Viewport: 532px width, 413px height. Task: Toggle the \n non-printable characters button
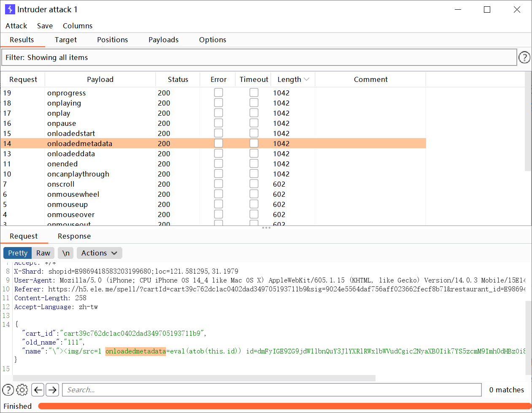(66, 253)
